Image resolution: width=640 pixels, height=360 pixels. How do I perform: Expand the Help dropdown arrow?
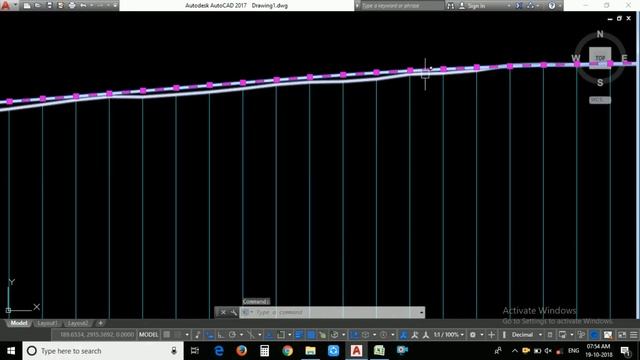coord(559,6)
